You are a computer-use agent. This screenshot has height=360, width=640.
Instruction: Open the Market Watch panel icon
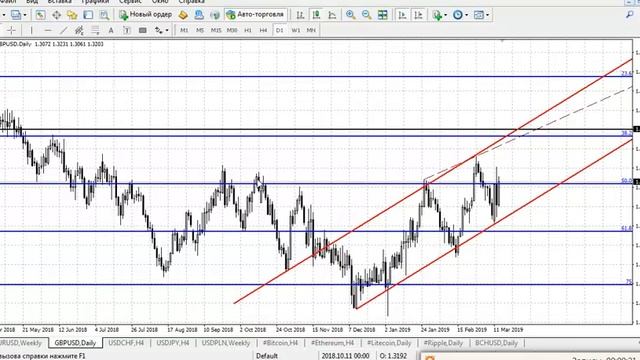coord(40,15)
